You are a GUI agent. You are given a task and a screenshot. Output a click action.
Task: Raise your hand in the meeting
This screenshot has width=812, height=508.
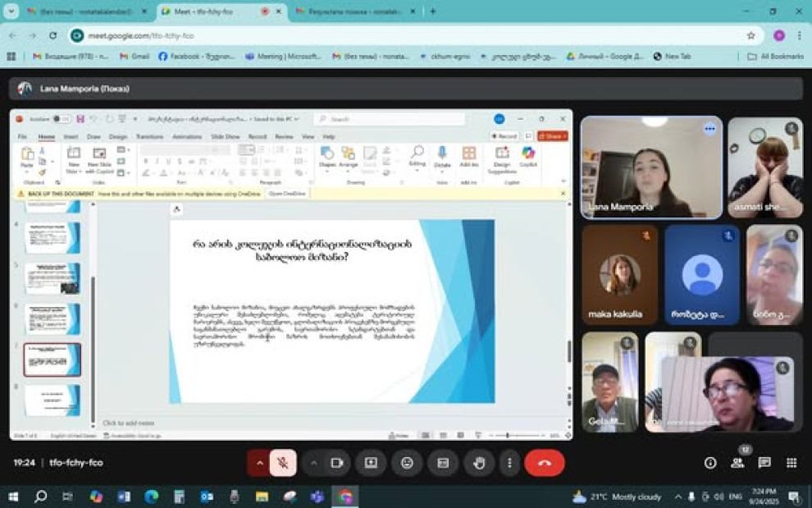[479, 463]
